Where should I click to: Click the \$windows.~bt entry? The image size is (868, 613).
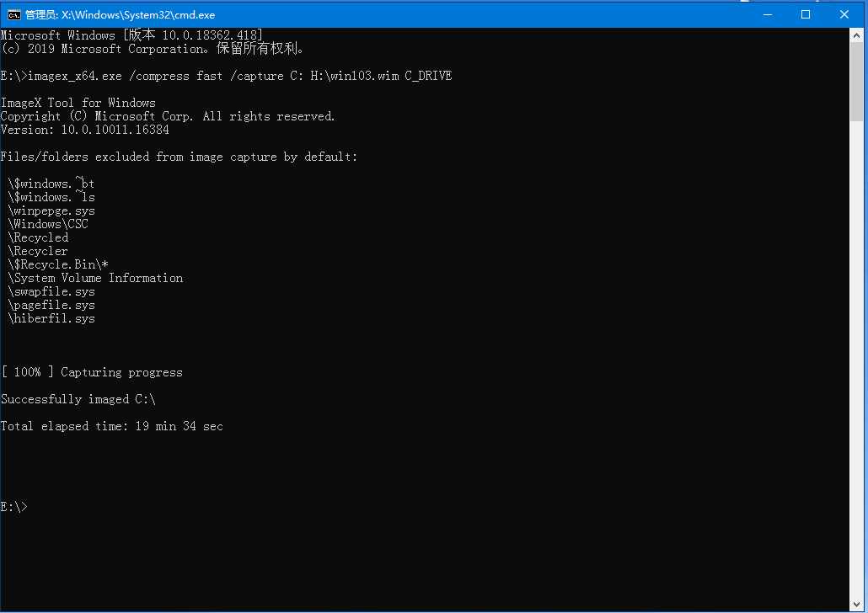pos(51,184)
